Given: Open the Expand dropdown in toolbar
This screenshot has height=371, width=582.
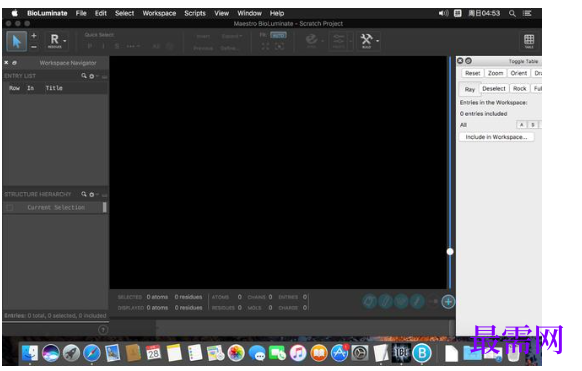Looking at the screenshot, I should 232,36.
